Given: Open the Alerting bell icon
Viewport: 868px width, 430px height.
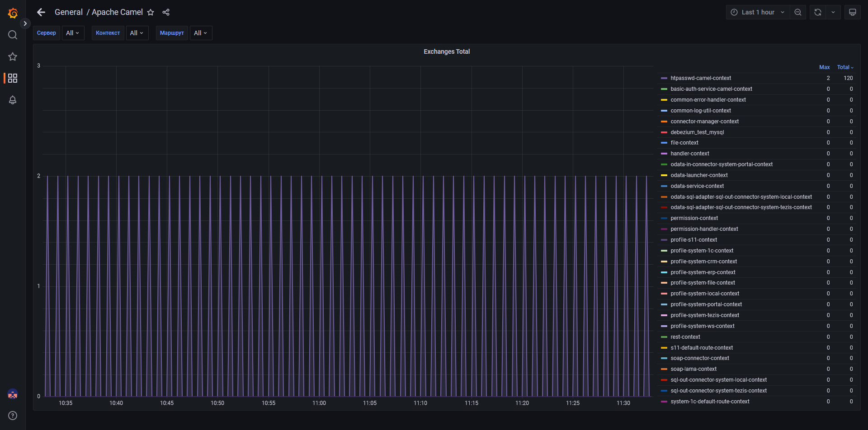Looking at the screenshot, I should [13, 100].
